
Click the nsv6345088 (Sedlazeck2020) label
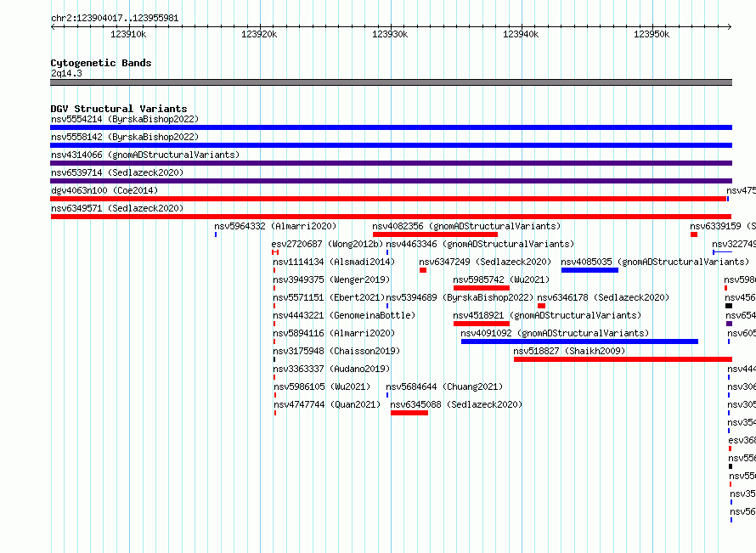pyautogui.click(x=457, y=404)
